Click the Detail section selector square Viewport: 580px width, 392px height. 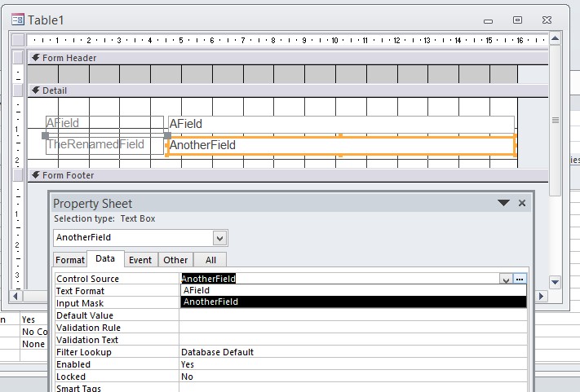pyautogui.click(x=18, y=90)
